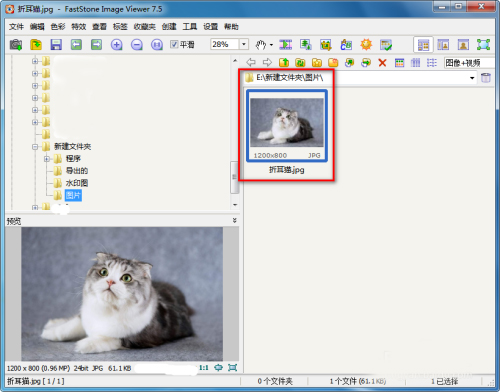Open the 工具 menu
The height and width of the screenshot is (392, 500).
(x=190, y=27)
